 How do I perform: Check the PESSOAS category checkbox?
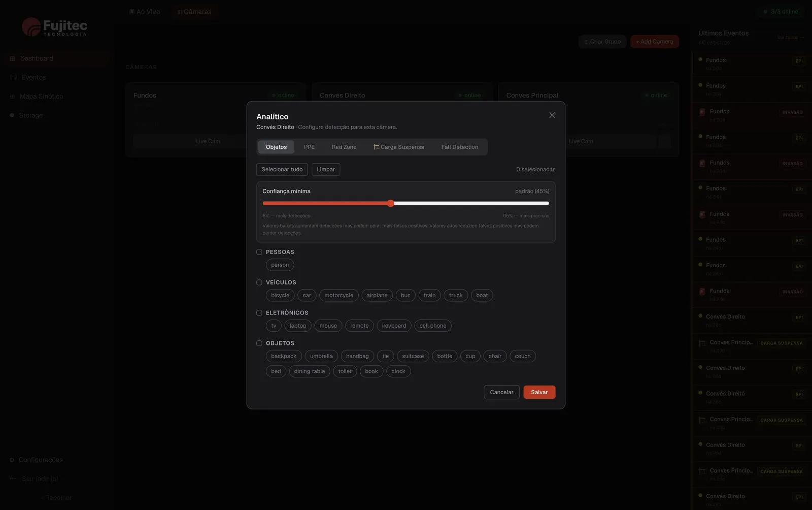pyautogui.click(x=259, y=252)
